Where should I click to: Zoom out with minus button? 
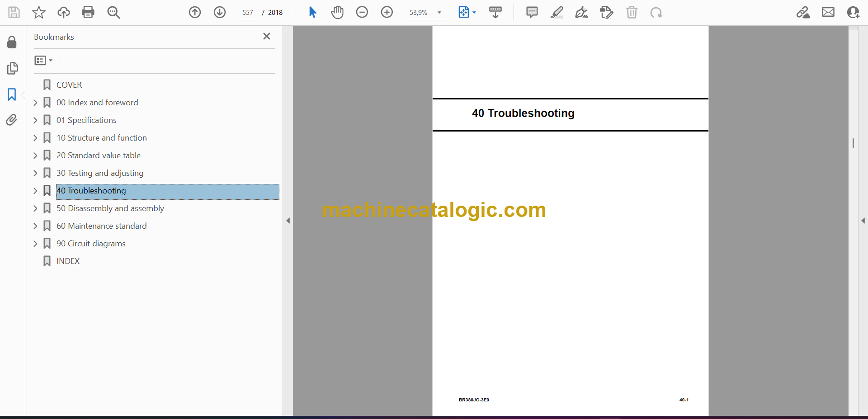point(362,12)
